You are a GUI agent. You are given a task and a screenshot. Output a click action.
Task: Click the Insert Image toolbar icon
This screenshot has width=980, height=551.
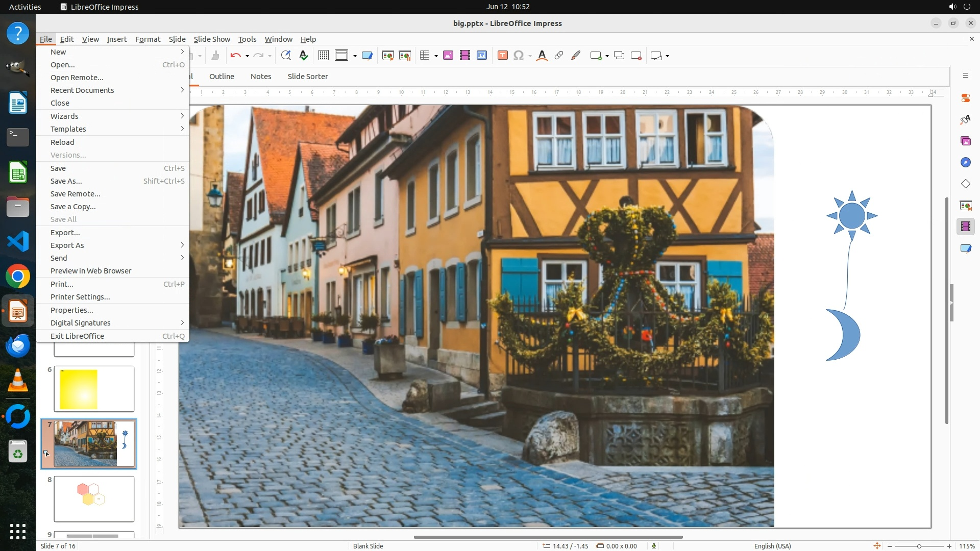coord(448,56)
